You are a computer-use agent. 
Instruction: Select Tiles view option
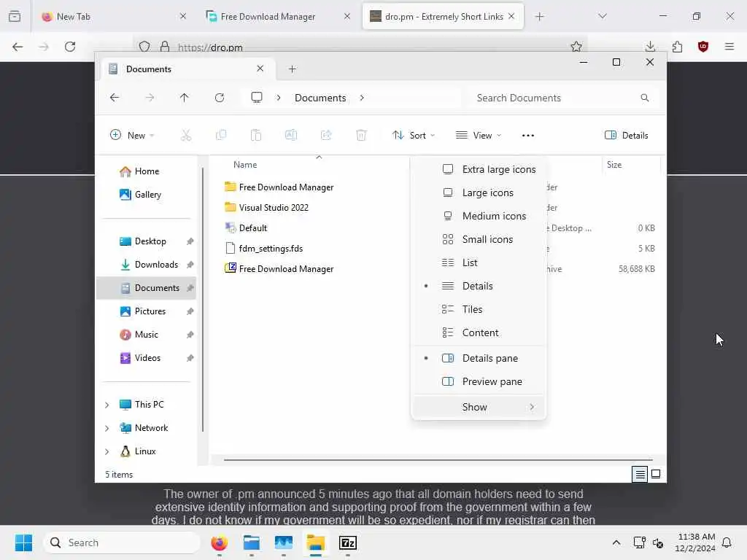tap(479, 309)
